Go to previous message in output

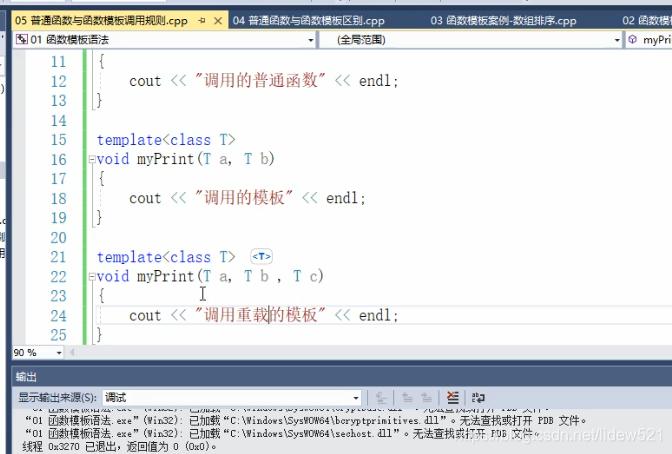point(407,397)
